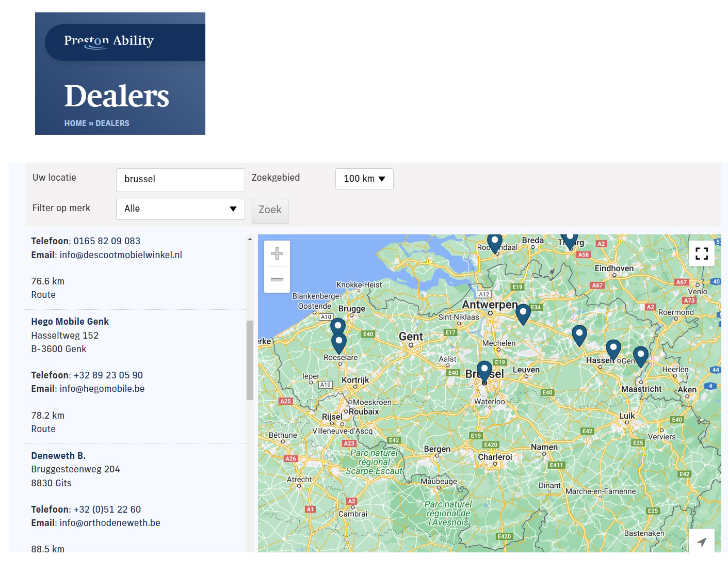
Task: Open the Deneweth B. dealer title
Action: pyautogui.click(x=58, y=456)
